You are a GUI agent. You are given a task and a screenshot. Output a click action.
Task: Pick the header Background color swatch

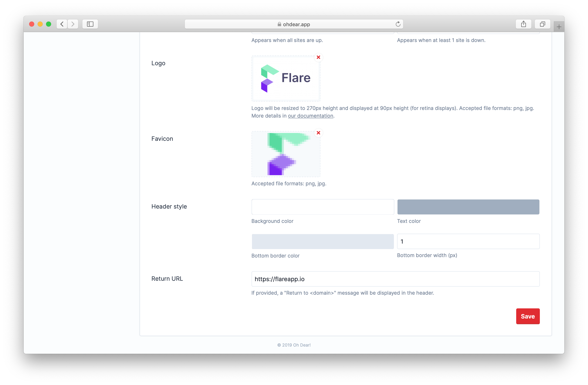coord(323,207)
